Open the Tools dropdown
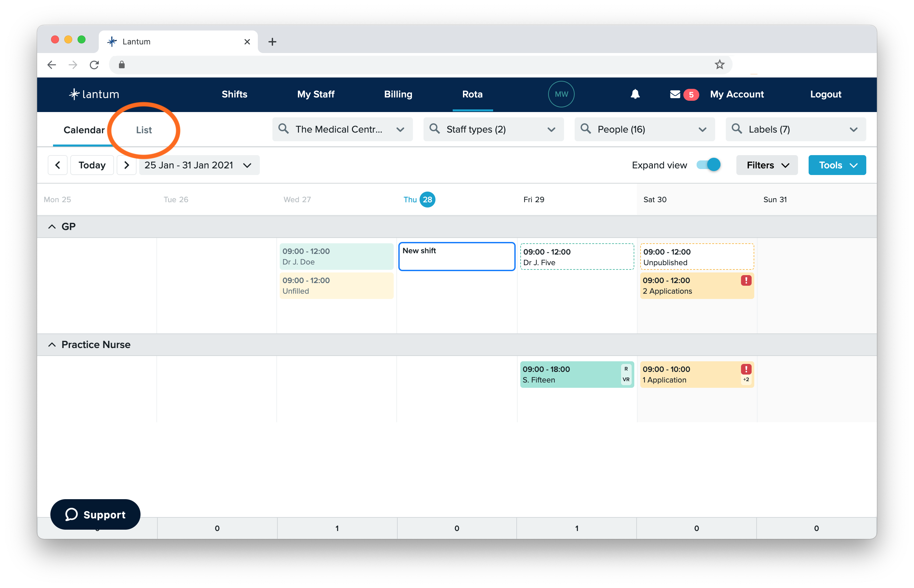Screen dimensions: 914x588 pyautogui.click(x=837, y=165)
